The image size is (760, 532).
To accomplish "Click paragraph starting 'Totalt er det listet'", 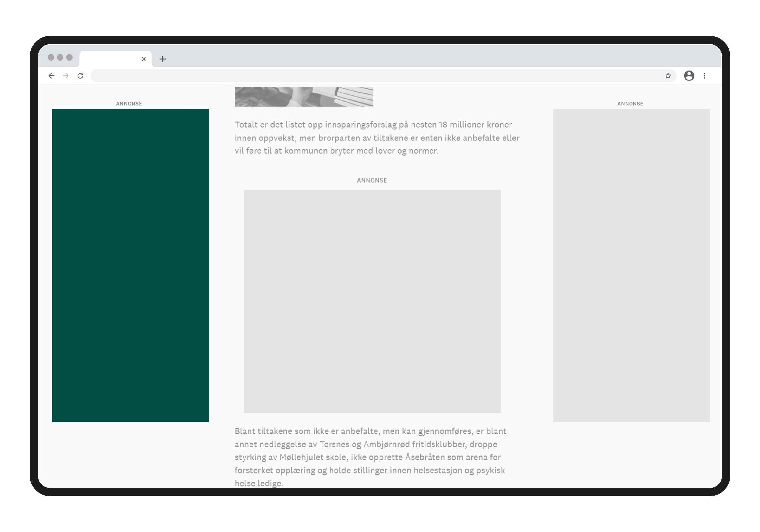I will [377, 138].
